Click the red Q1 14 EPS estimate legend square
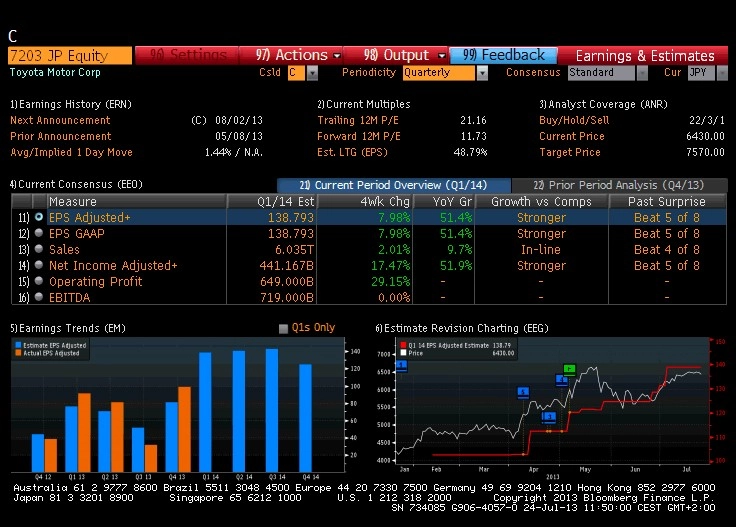Viewport: 736px width, 527px height. click(403, 345)
